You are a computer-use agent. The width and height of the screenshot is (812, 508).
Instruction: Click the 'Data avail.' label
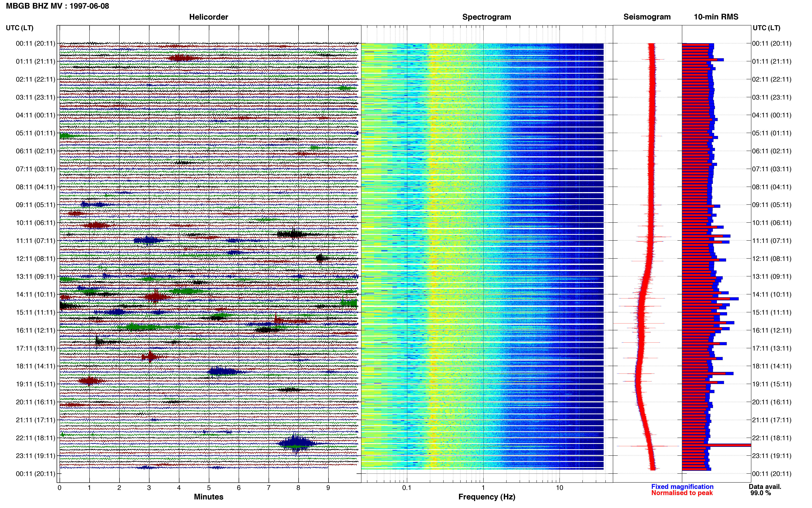(765, 486)
